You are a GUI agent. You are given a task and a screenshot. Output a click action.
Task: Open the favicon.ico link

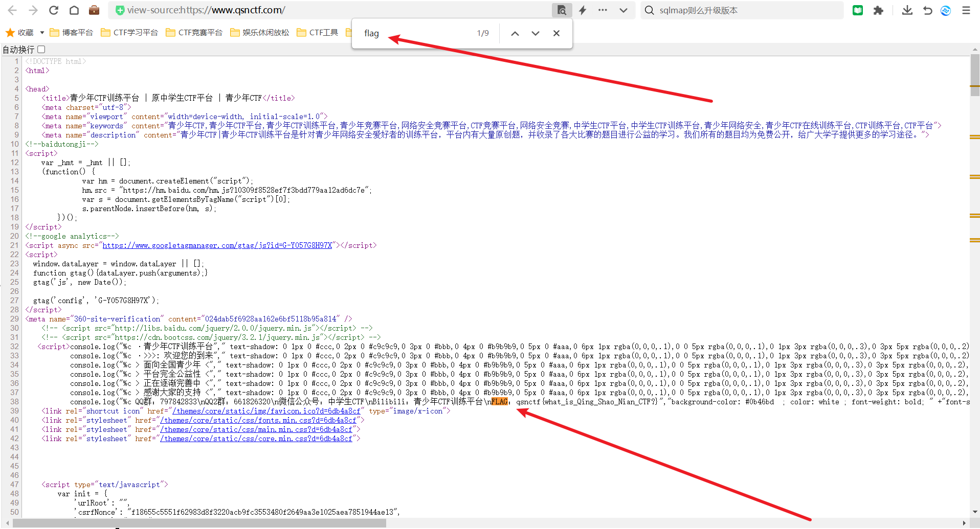[x=266, y=411]
